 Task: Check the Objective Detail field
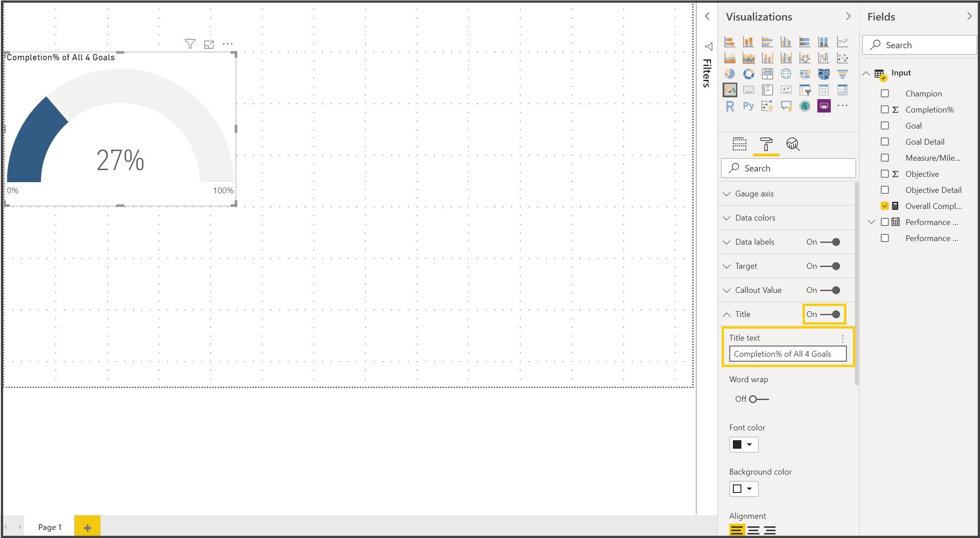click(x=885, y=190)
